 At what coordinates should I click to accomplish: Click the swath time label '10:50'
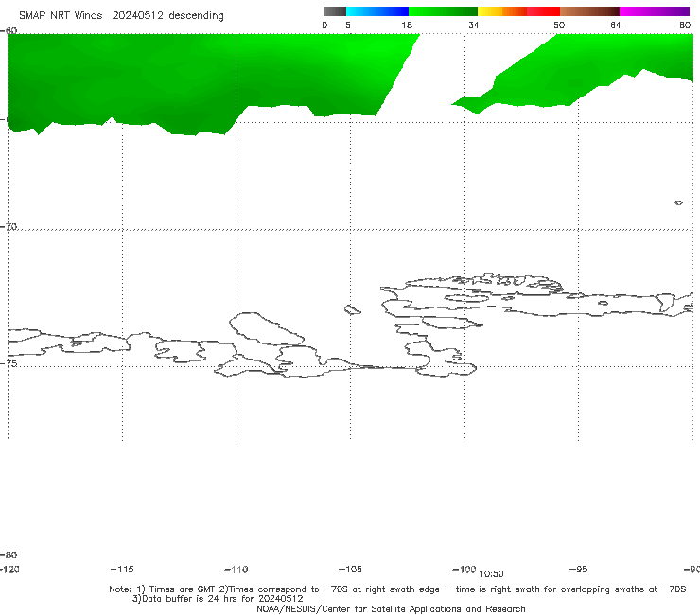click(491, 574)
